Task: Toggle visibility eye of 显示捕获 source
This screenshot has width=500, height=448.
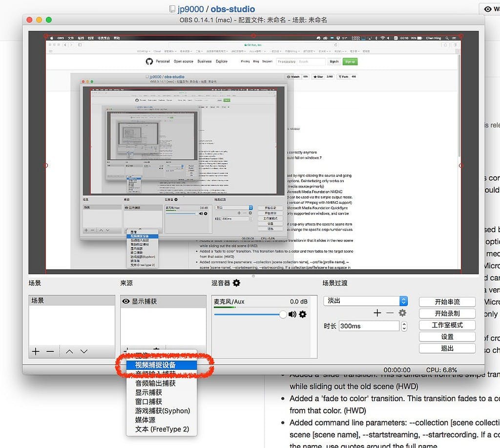Action: pos(126,301)
